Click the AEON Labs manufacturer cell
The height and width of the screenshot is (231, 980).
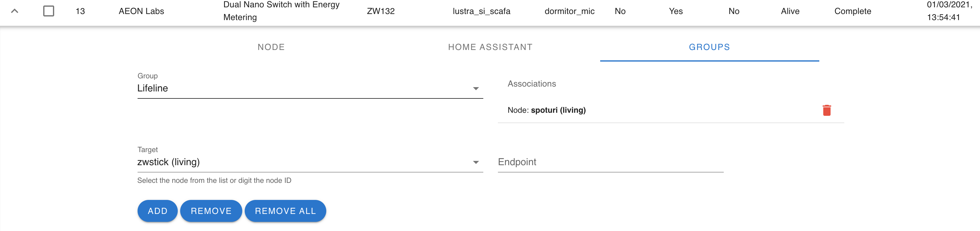click(142, 11)
